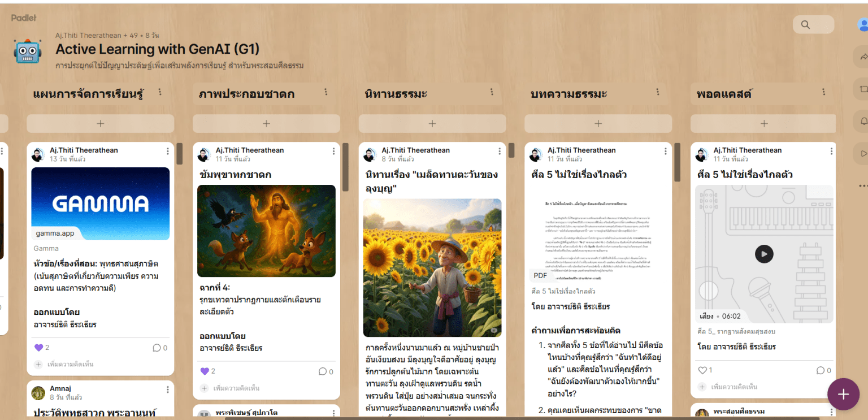Add a post under ภาพประกอบชาดก column
This screenshot has height=420, width=868.
click(266, 123)
